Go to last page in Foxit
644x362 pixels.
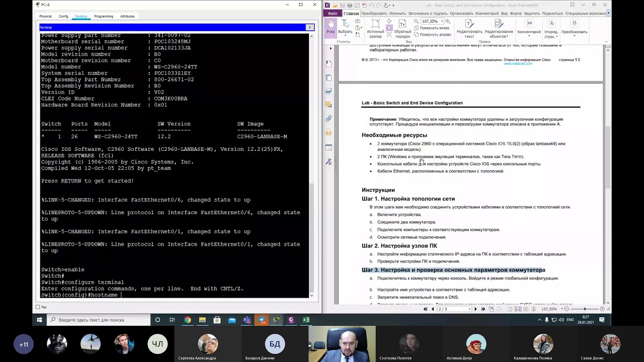coord(483,309)
